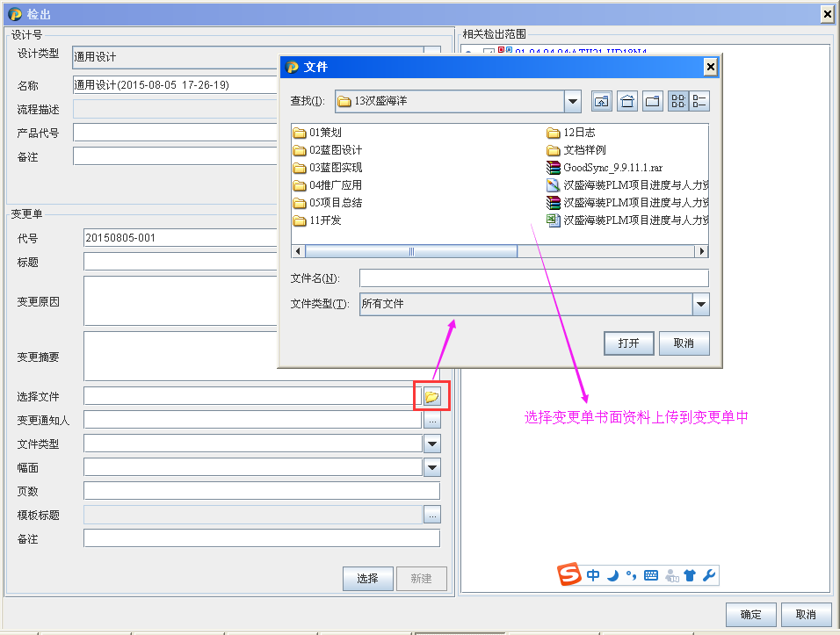
Task: Select the Excel file 汉盛海装PLM项目进度
Action: pyautogui.click(x=627, y=220)
